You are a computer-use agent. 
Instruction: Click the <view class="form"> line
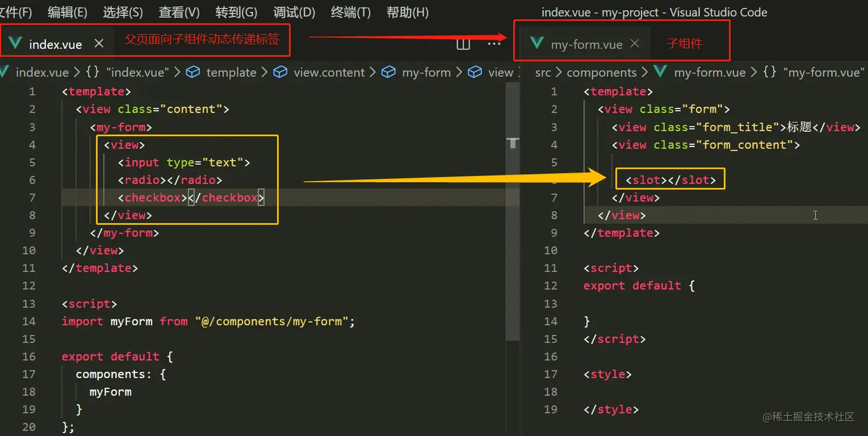coord(664,109)
